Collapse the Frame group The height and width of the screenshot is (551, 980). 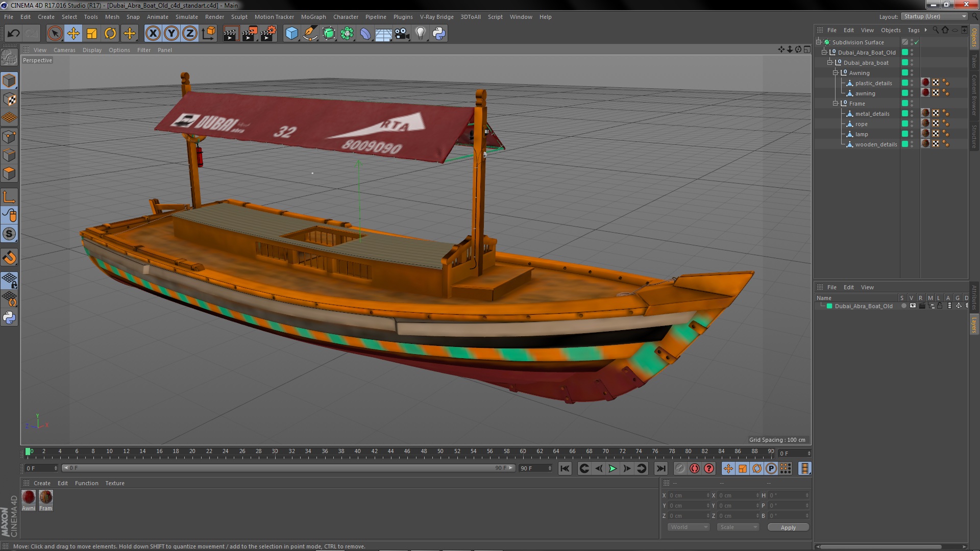pos(835,103)
